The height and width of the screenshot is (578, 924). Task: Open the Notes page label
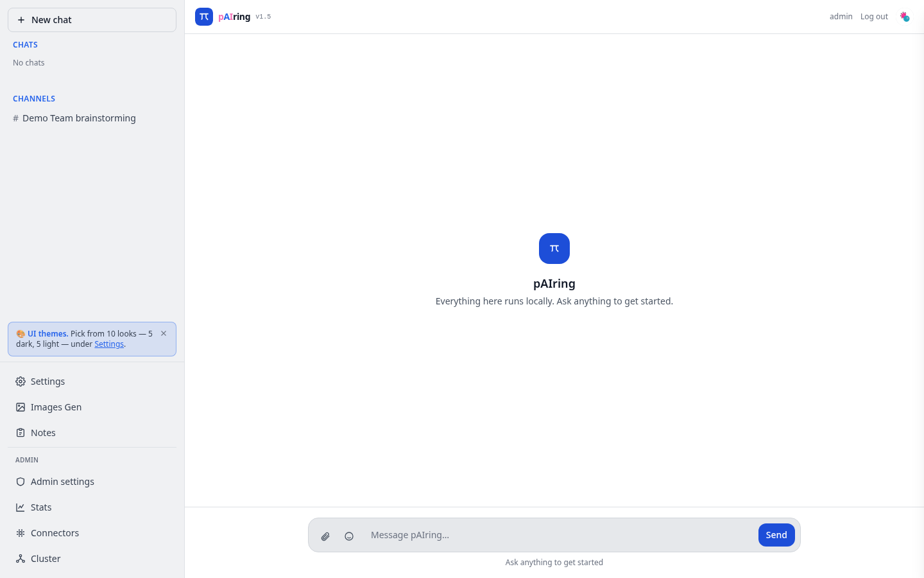pos(43,433)
